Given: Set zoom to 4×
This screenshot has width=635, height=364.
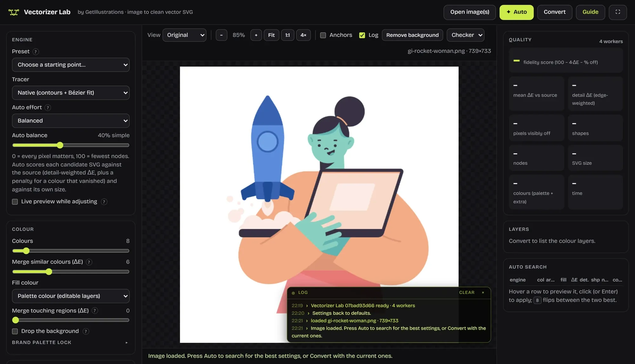Looking at the screenshot, I should click(303, 35).
